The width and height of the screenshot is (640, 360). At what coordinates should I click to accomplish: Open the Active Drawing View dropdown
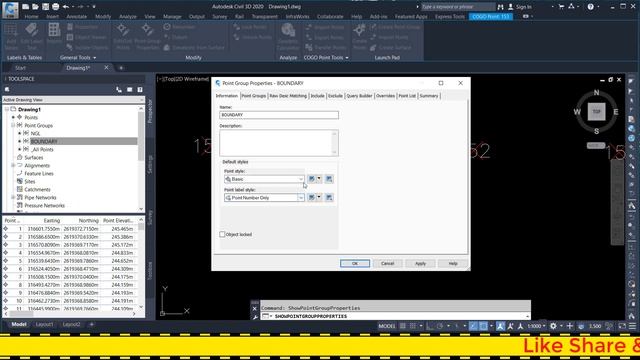(73, 100)
